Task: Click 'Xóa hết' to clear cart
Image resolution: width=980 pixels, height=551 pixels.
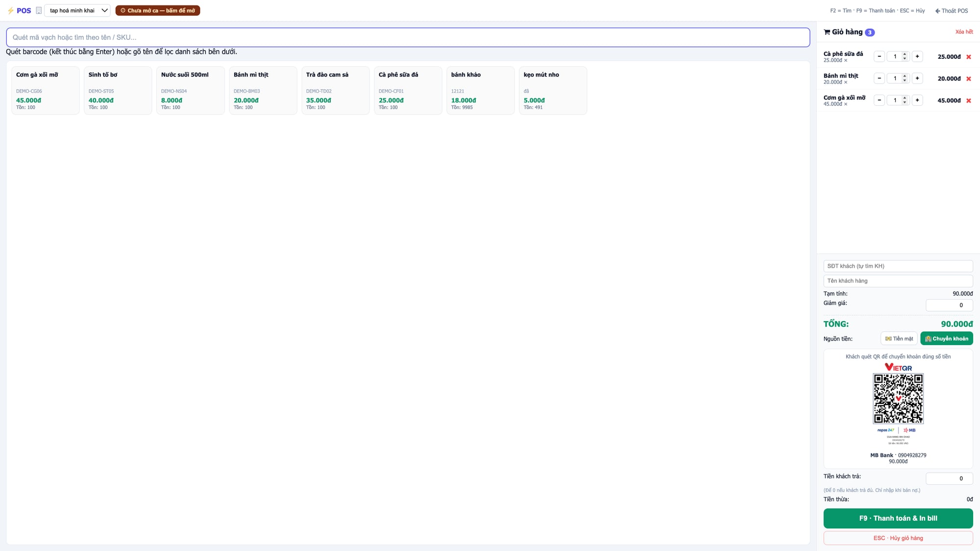Action: point(964,32)
